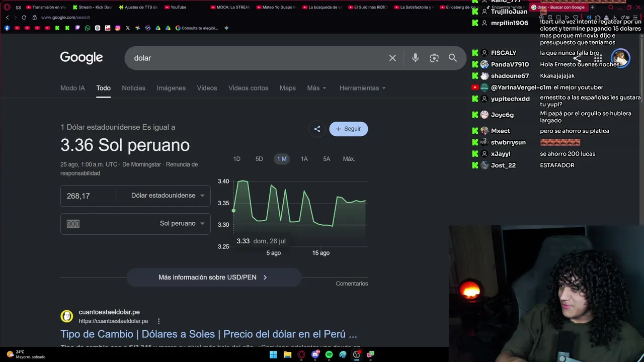Select the 1 M chart range

pos(282,159)
